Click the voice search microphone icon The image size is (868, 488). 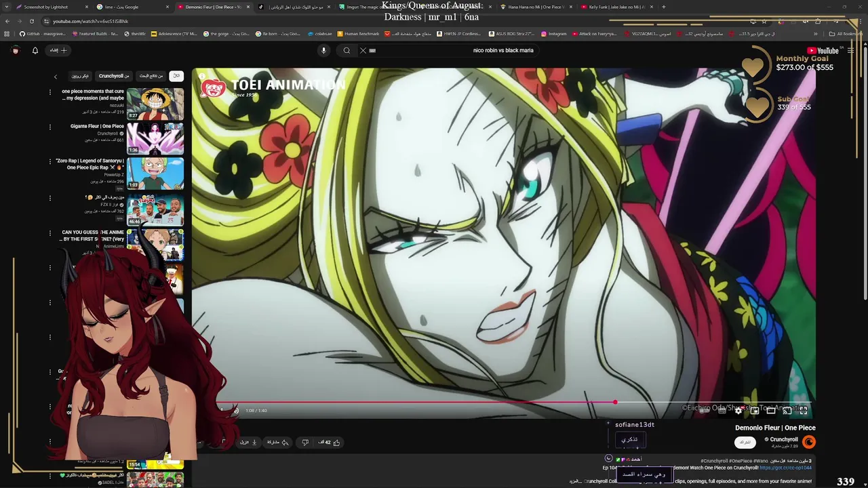[x=323, y=50]
